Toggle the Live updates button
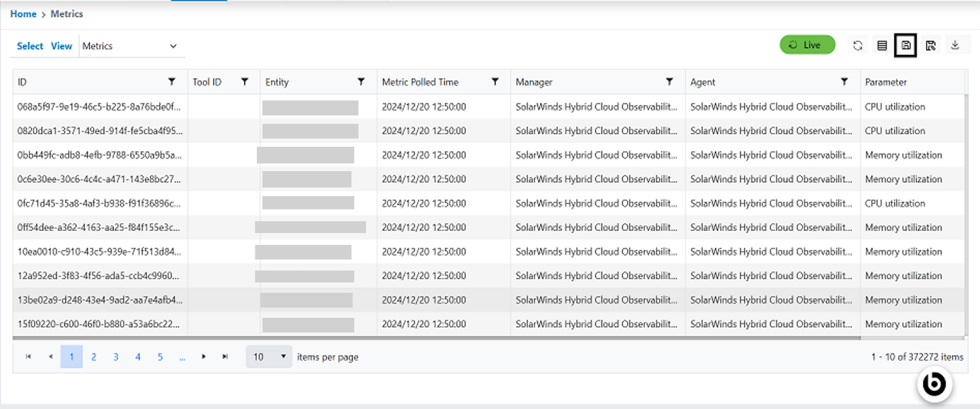 point(807,45)
